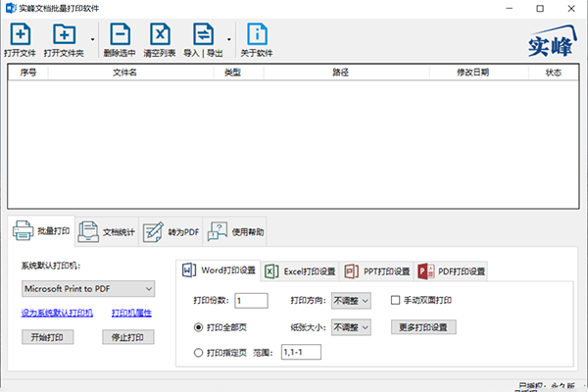Expand the 纸张大小 dropdown
The image size is (588, 392).
point(352,326)
